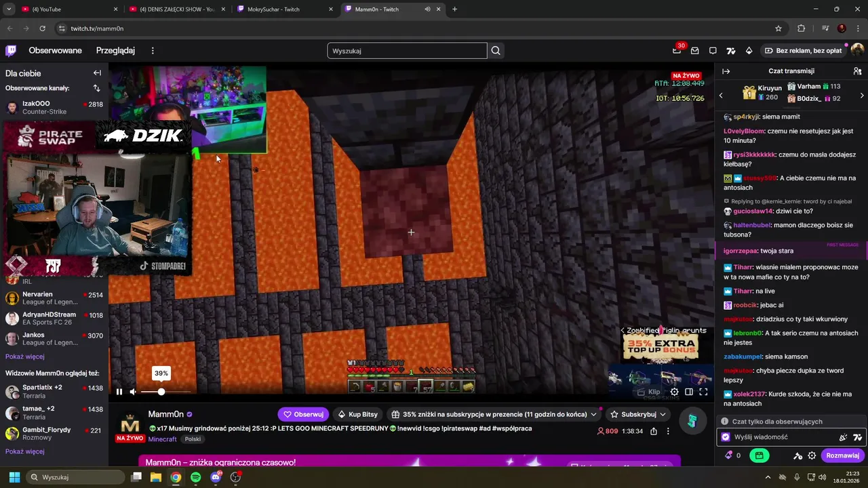Open the Minecraft category link
868x488 pixels.
click(162, 439)
